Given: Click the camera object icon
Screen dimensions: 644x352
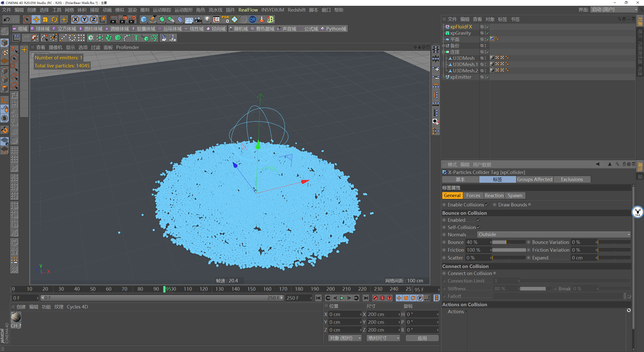Looking at the screenshot, I should [198, 19].
